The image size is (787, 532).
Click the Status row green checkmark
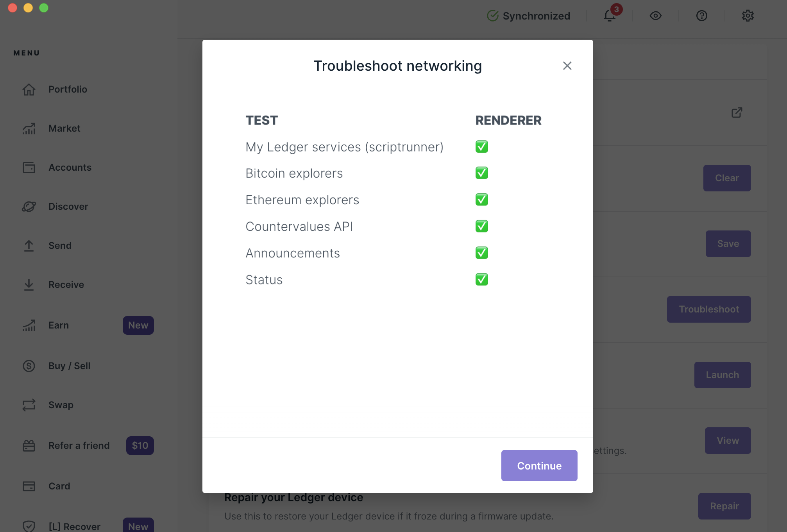pos(481,280)
